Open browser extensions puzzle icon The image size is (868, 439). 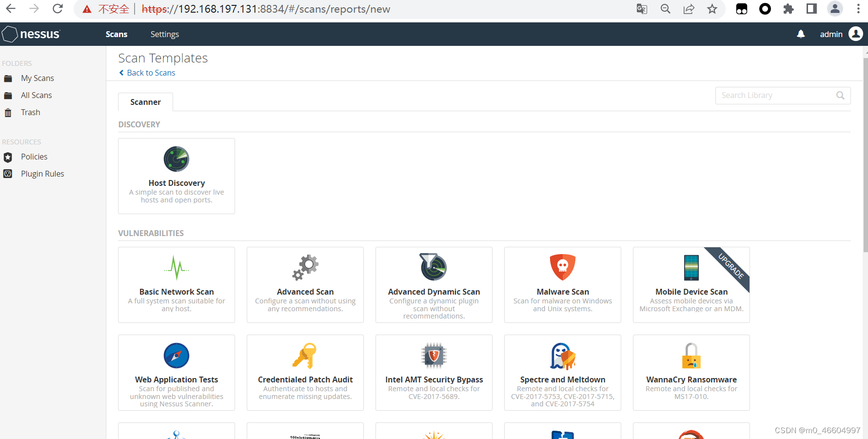[x=789, y=9]
